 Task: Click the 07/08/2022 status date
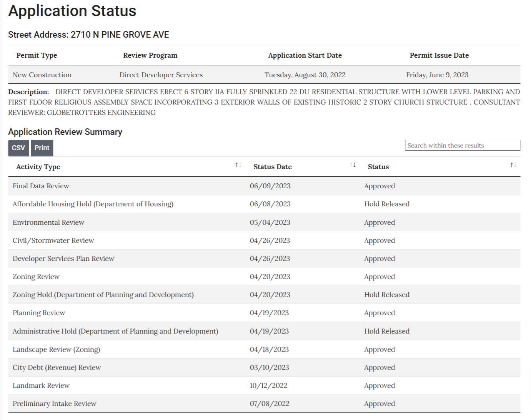tap(270, 403)
